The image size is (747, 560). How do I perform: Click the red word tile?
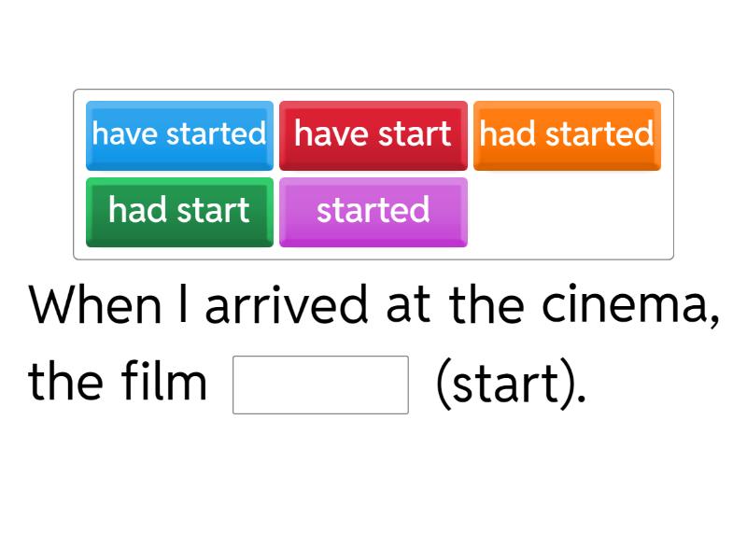tap(373, 134)
